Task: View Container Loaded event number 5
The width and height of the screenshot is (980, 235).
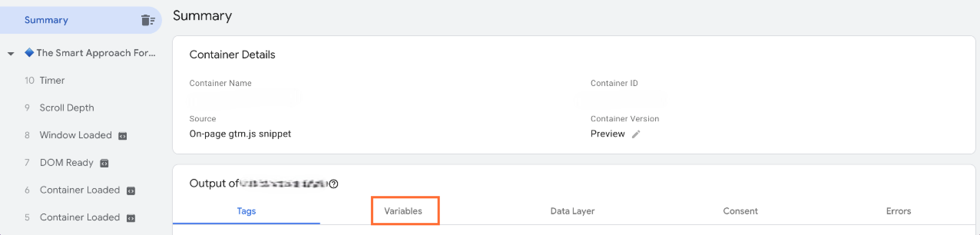Action: click(80, 218)
